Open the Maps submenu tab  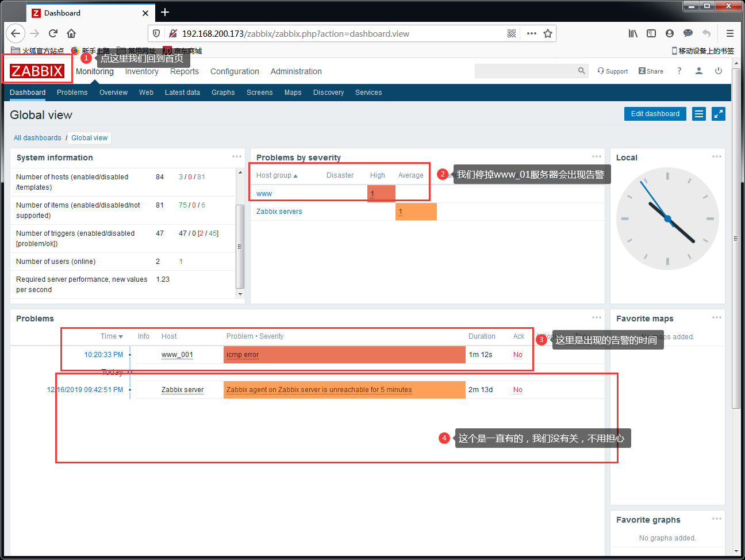(293, 93)
